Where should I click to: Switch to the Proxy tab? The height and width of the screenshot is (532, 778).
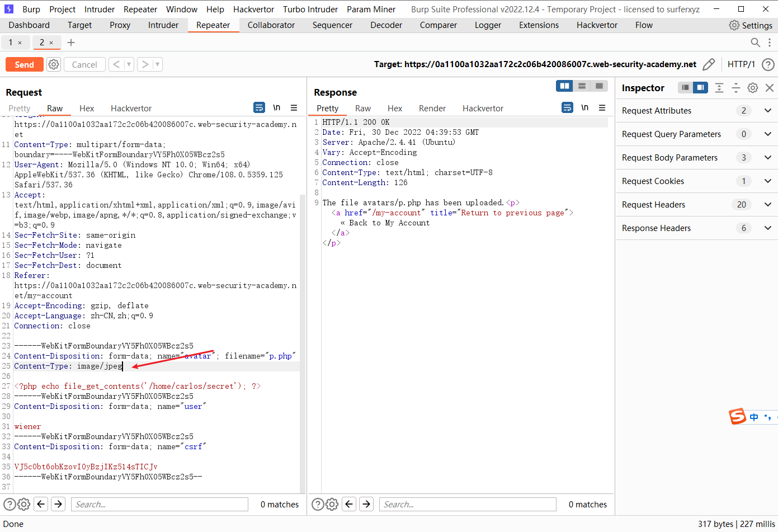pos(120,25)
